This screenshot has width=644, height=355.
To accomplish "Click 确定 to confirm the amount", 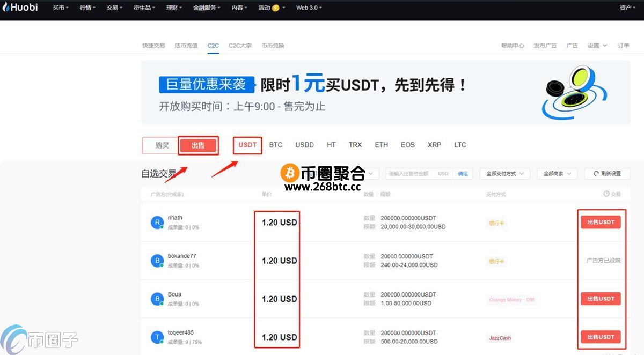I will pos(463,174).
